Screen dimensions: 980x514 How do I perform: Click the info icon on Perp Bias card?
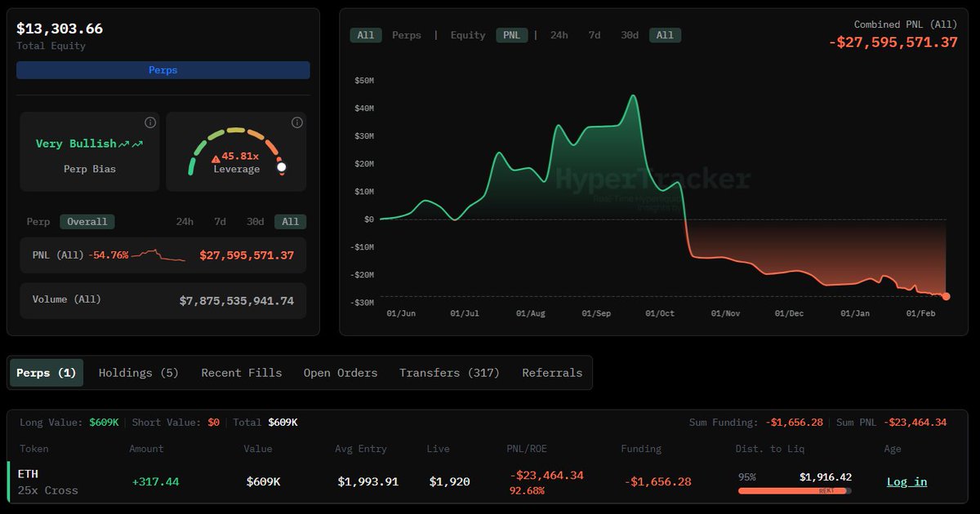(150, 122)
